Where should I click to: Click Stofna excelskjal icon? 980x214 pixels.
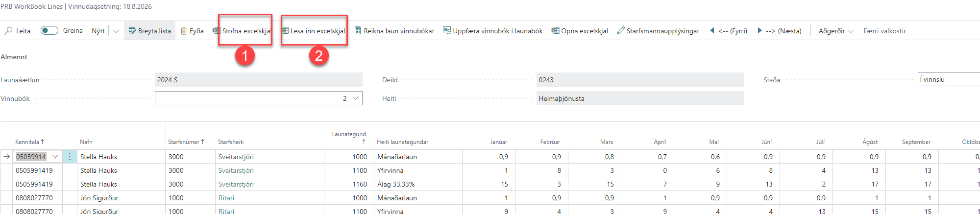[216, 30]
